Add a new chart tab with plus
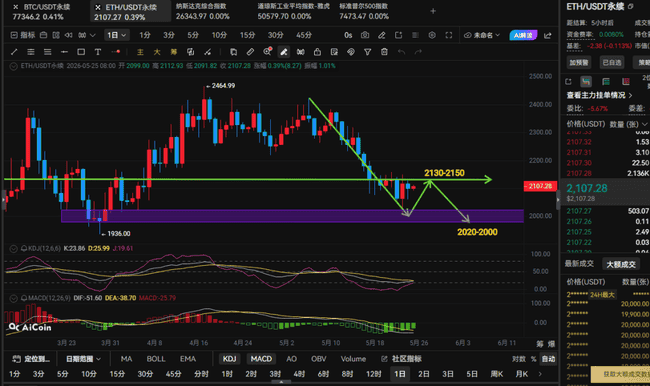The width and height of the screenshot is (650, 386). (433, 11)
